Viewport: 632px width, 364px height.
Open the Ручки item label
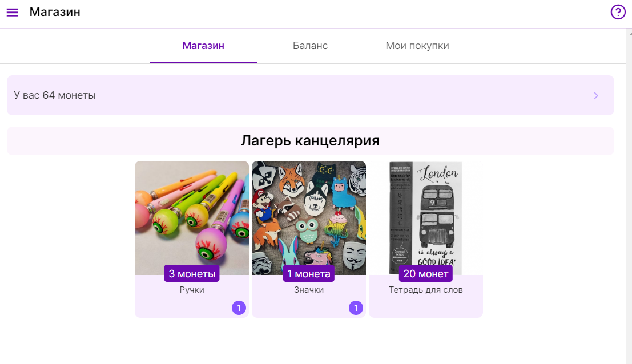[192, 290]
